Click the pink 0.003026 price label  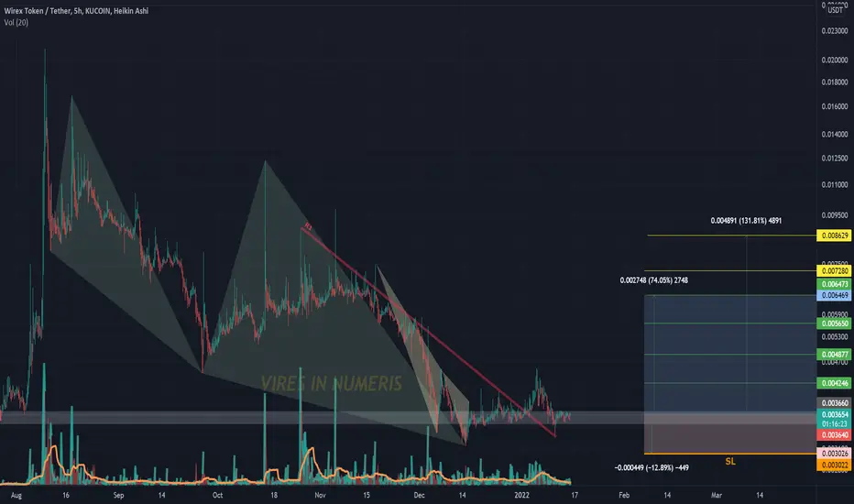pyautogui.click(x=835, y=454)
